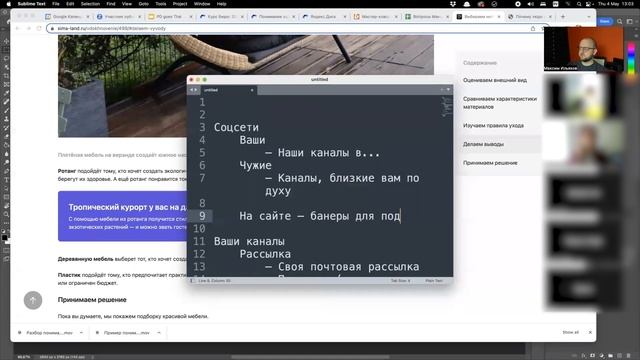This screenshot has width=640, height=360.
Task: Click line 12 text 'Рассылка' in editor
Action: click(x=265, y=254)
